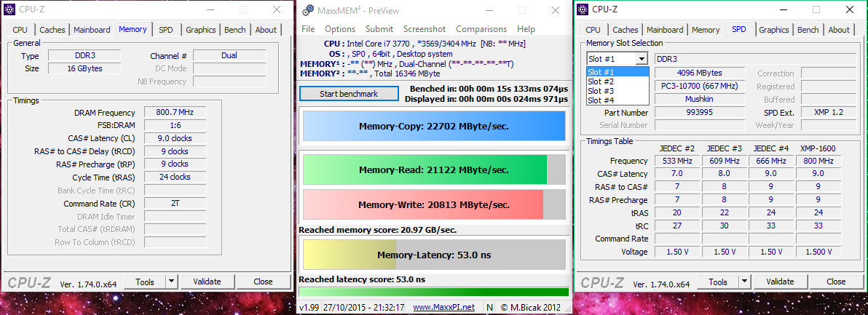Viewport: 868px width, 315px height.
Task: Click MaxxMEM gear icon in title bar
Action: click(x=308, y=10)
